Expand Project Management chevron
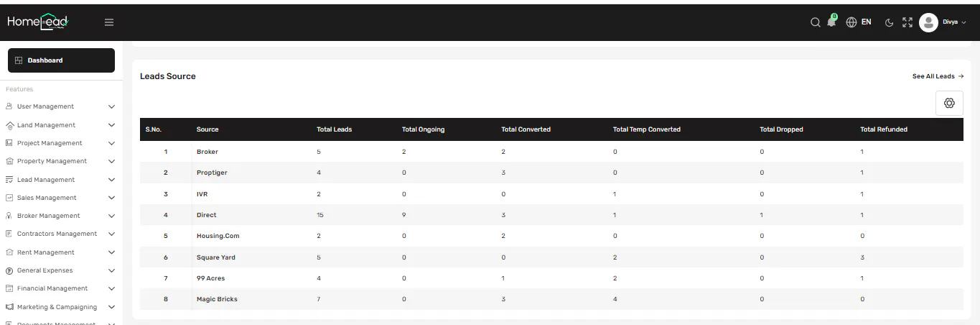 click(x=111, y=143)
